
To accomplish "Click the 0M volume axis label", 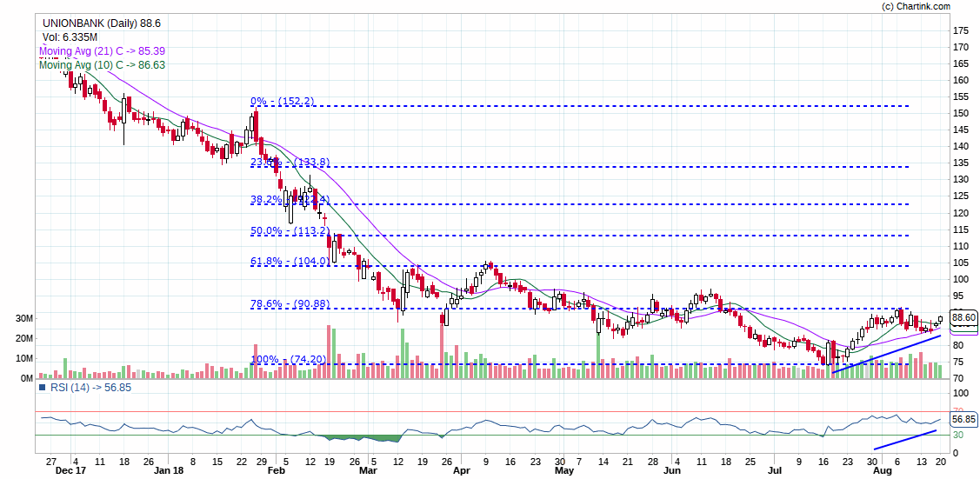I will coord(26,378).
